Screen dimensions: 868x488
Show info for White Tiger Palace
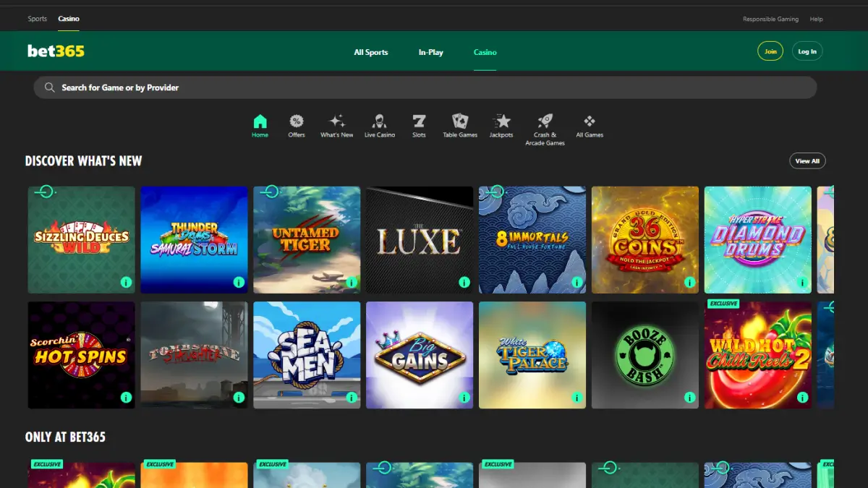577,397
